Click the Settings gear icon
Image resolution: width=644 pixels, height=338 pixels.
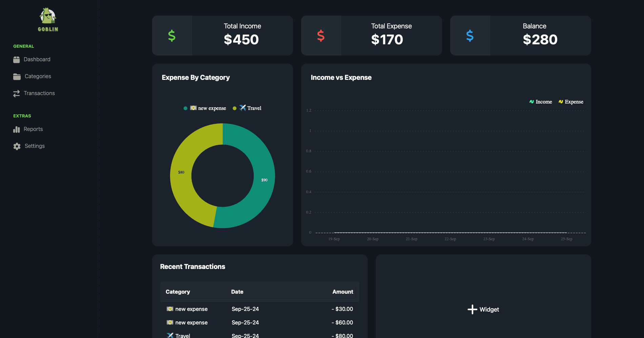(17, 146)
